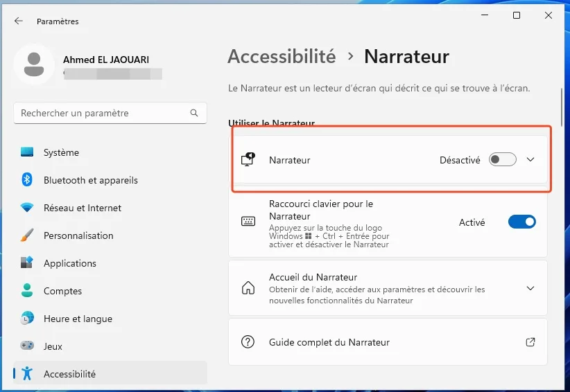The width and height of the screenshot is (570, 392).
Task: Open Bluetooth et appareils category
Action: [x=110, y=180]
